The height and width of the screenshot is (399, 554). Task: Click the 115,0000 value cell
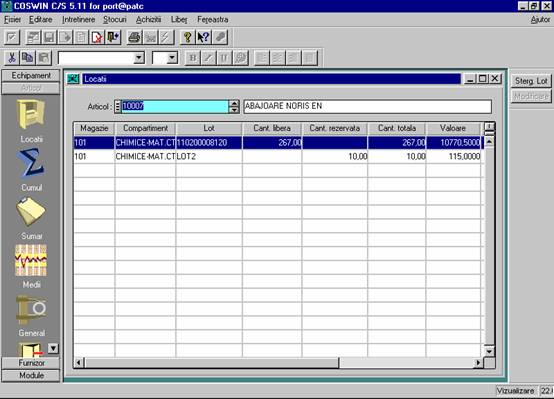coord(453,157)
